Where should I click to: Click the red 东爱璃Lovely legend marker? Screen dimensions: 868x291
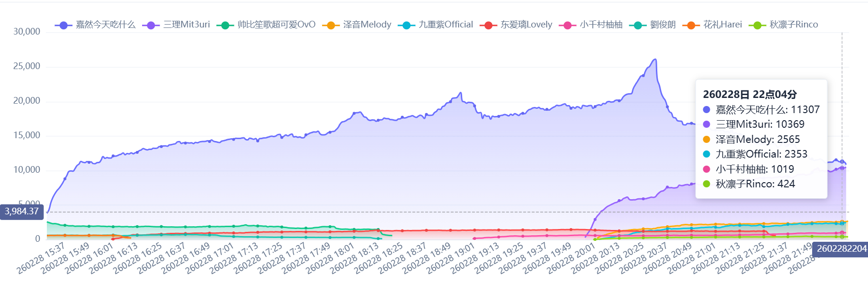[x=488, y=25]
